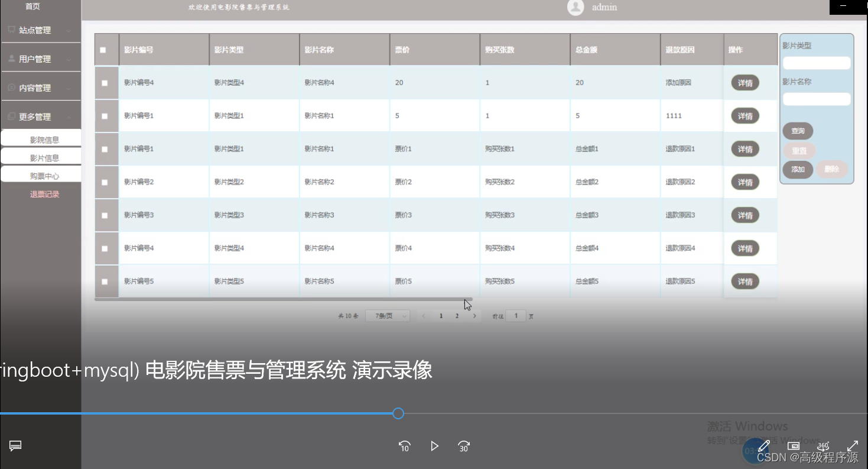Expand the 用户管理 sidebar menu
Viewport: 868px width, 469px height.
click(x=41, y=59)
